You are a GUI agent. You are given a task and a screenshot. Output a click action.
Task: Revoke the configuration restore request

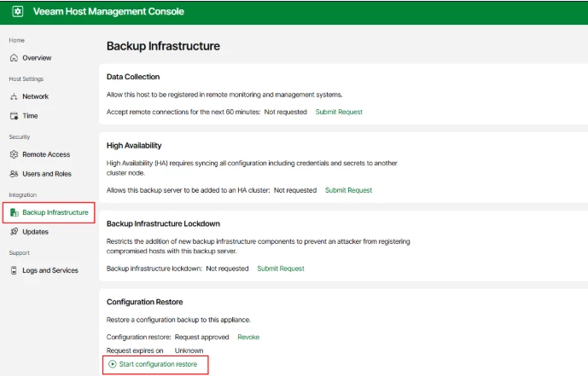pos(248,337)
